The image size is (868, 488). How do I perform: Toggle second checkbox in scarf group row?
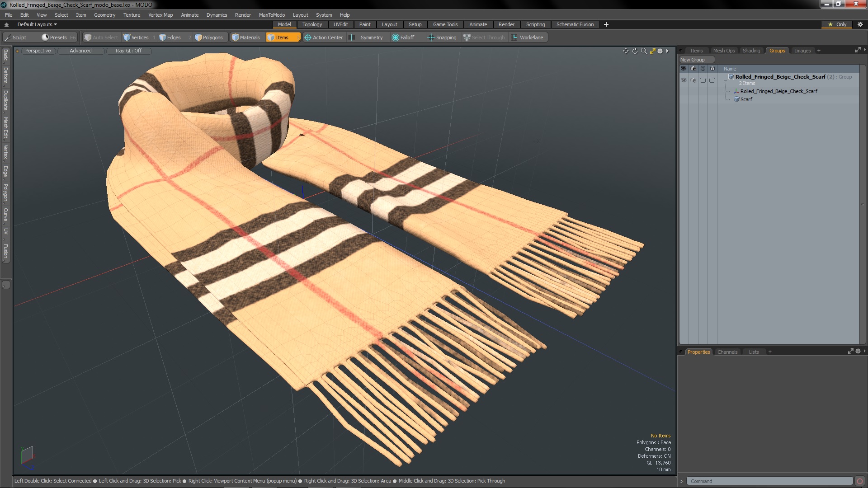coord(712,80)
